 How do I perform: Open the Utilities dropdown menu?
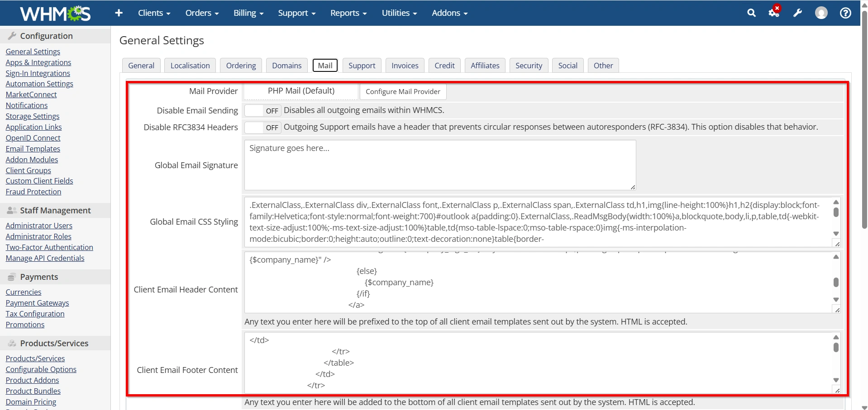[x=399, y=13]
